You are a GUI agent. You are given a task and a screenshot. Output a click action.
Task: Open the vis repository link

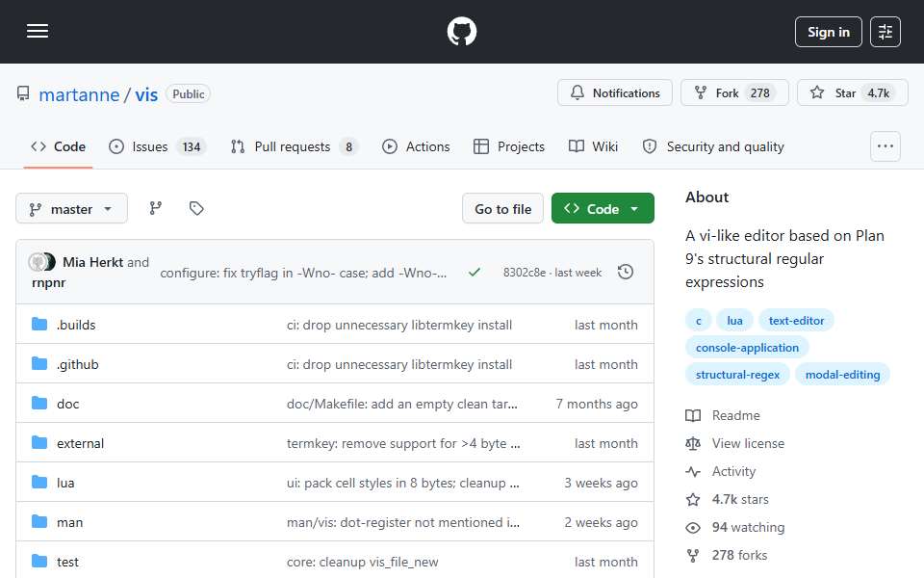coord(146,94)
